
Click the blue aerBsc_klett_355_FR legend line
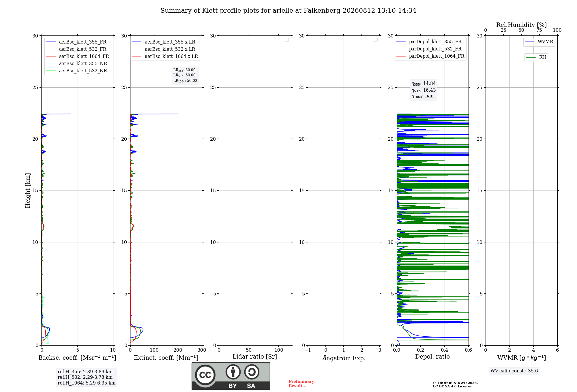(x=51, y=42)
